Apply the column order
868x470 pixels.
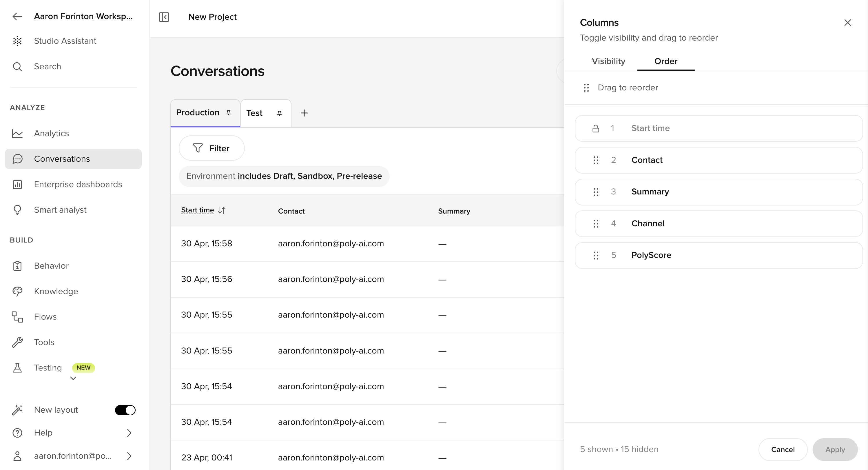835,449
